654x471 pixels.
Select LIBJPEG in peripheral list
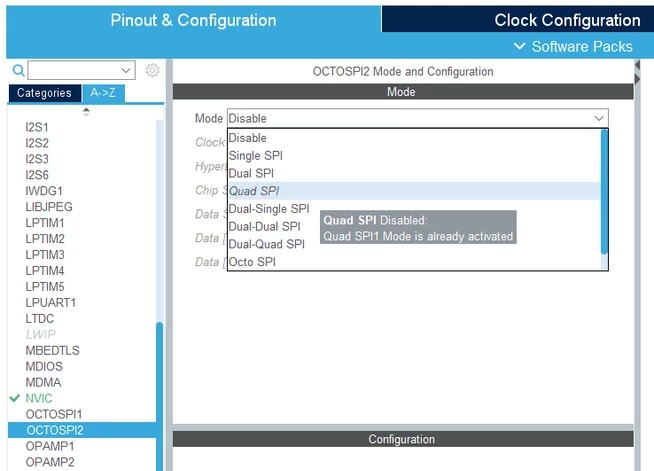[49, 207]
